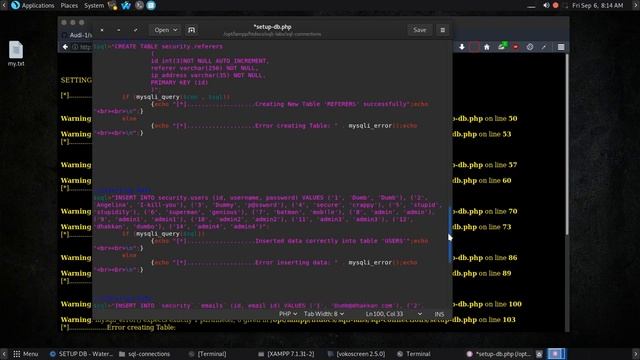Click the teal round launcher in top panel
This screenshot has height=360, width=640.
[x=151, y=5]
